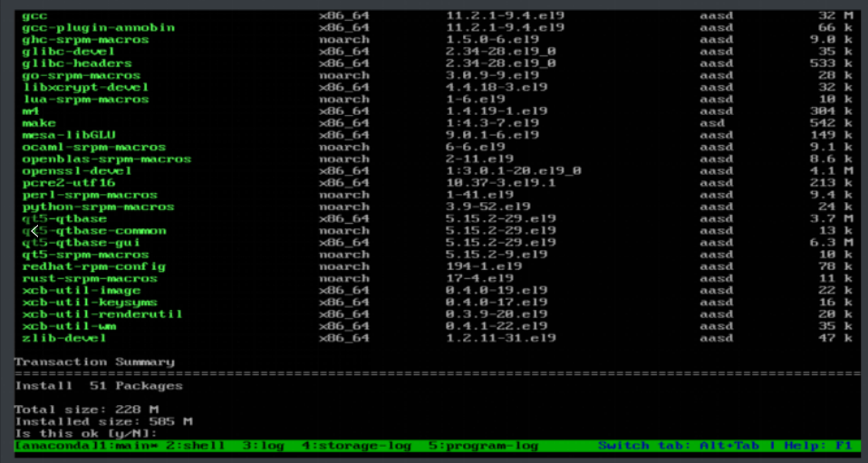
Task: Click the perl-srpm-macros package name
Action: [x=90, y=195]
